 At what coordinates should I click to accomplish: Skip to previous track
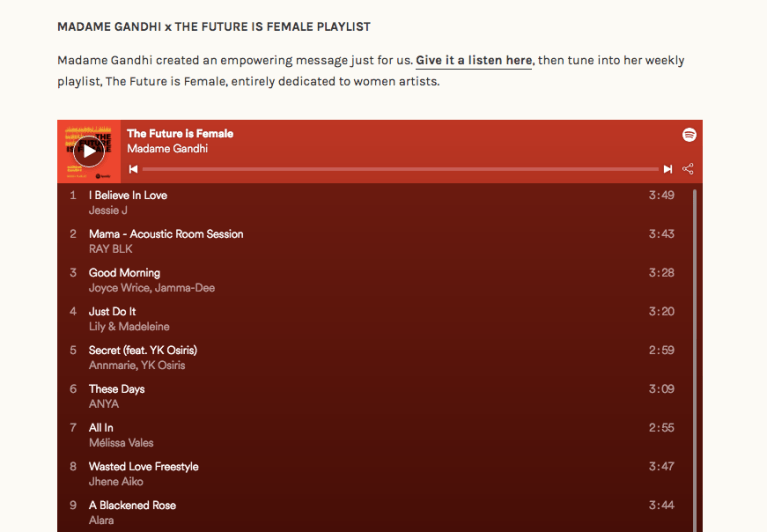pyautogui.click(x=133, y=169)
